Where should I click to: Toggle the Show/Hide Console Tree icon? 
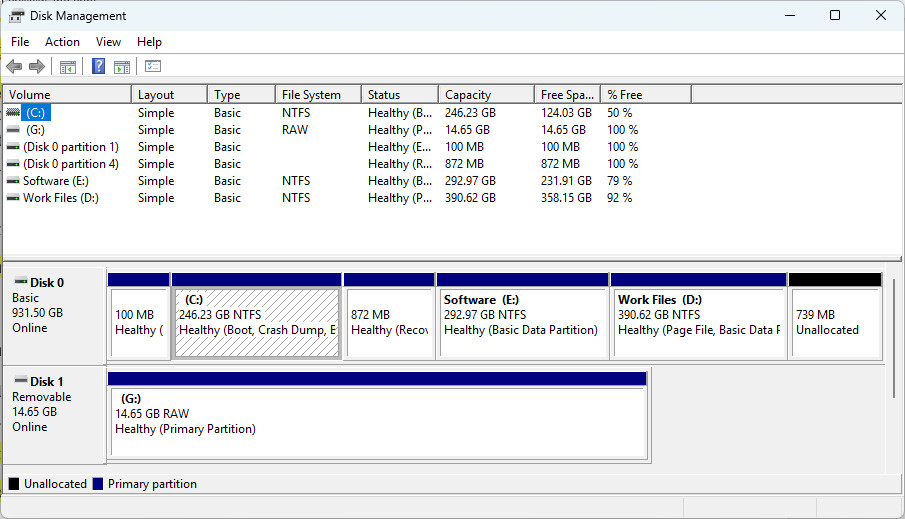[68, 67]
